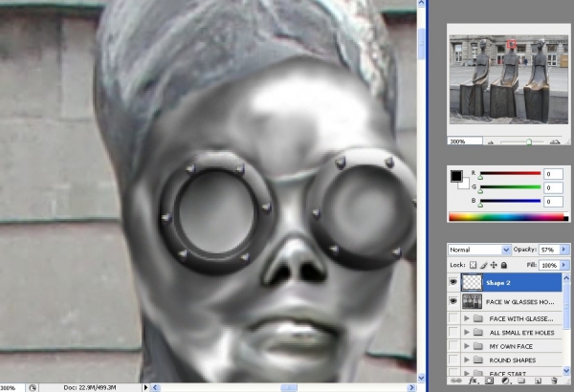574x392 pixels.
Task: Expand the FACE START group
Action: [467, 373]
